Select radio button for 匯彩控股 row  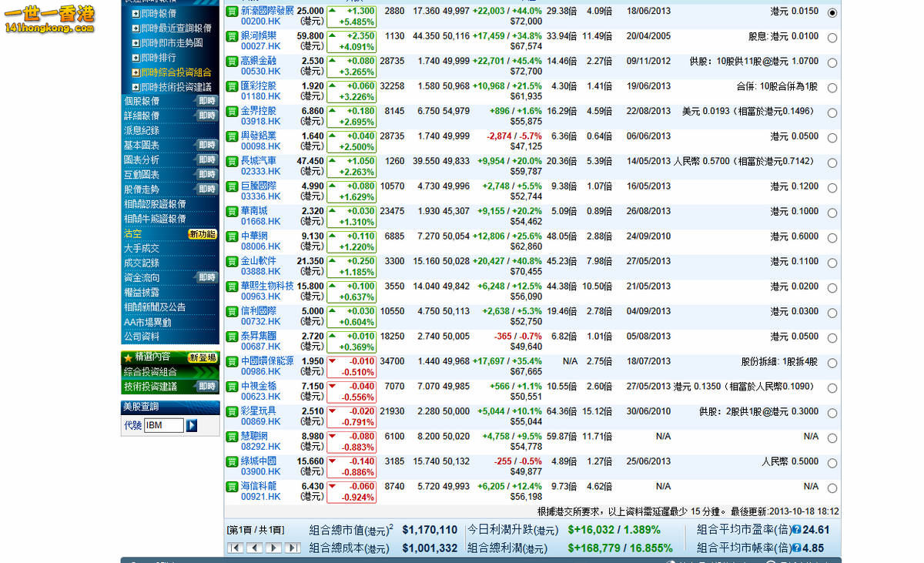(x=832, y=88)
